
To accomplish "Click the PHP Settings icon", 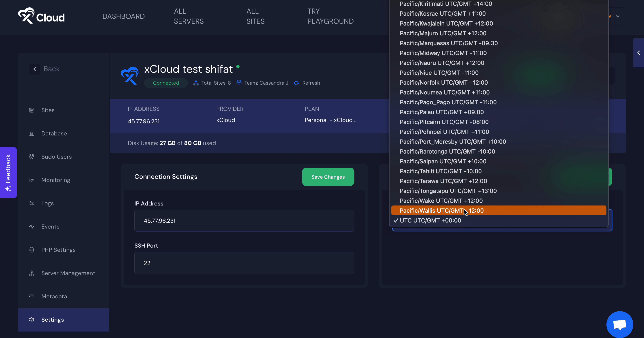I will (x=32, y=250).
